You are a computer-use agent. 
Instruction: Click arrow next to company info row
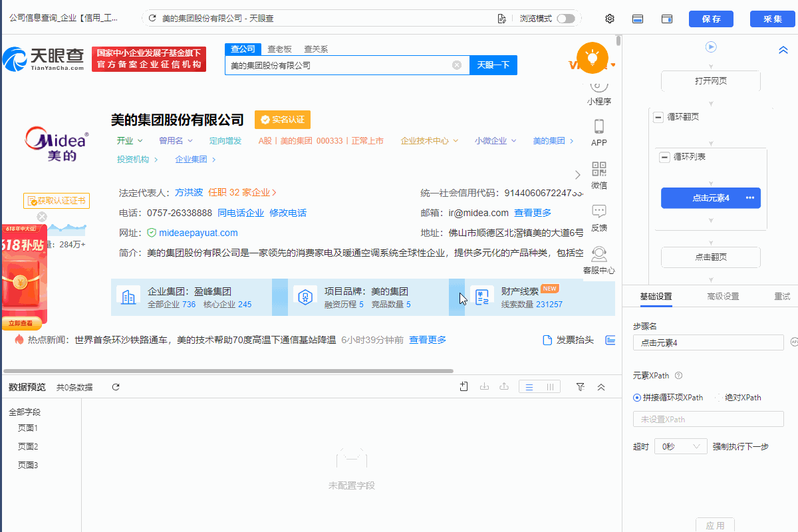coord(577,175)
